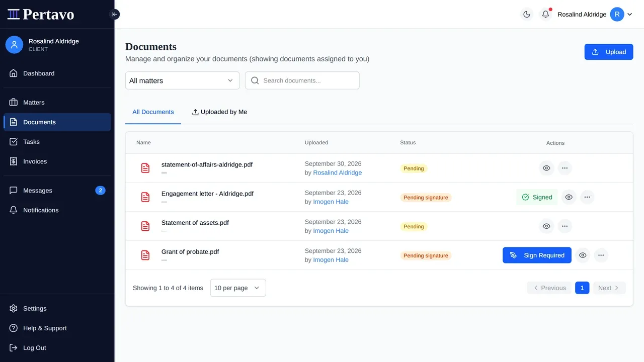Go to Matters in the sidebar
The width and height of the screenshot is (644, 362).
(57, 103)
